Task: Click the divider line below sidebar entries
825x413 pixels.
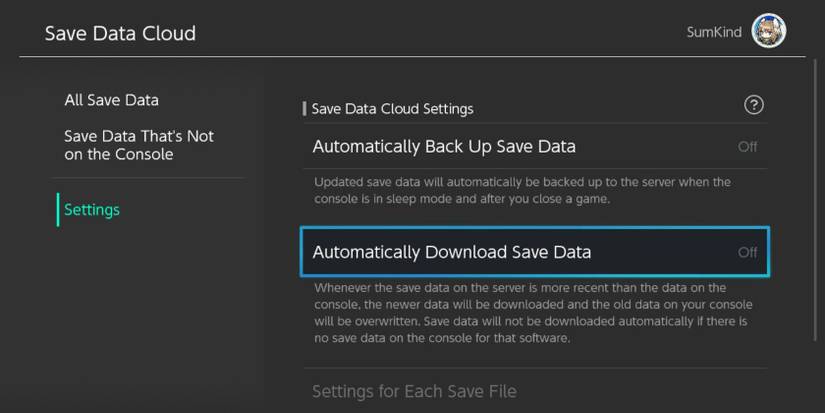Action: click(x=150, y=178)
